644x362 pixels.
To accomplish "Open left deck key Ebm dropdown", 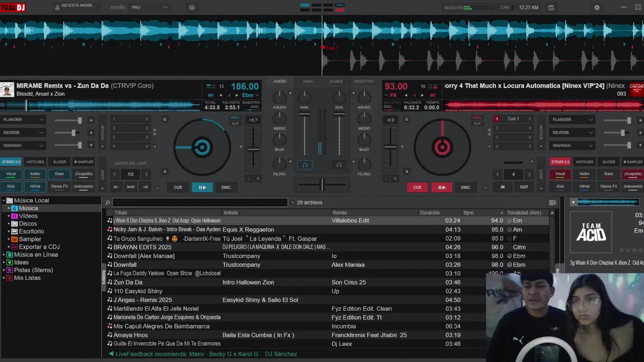I will point(251,95).
